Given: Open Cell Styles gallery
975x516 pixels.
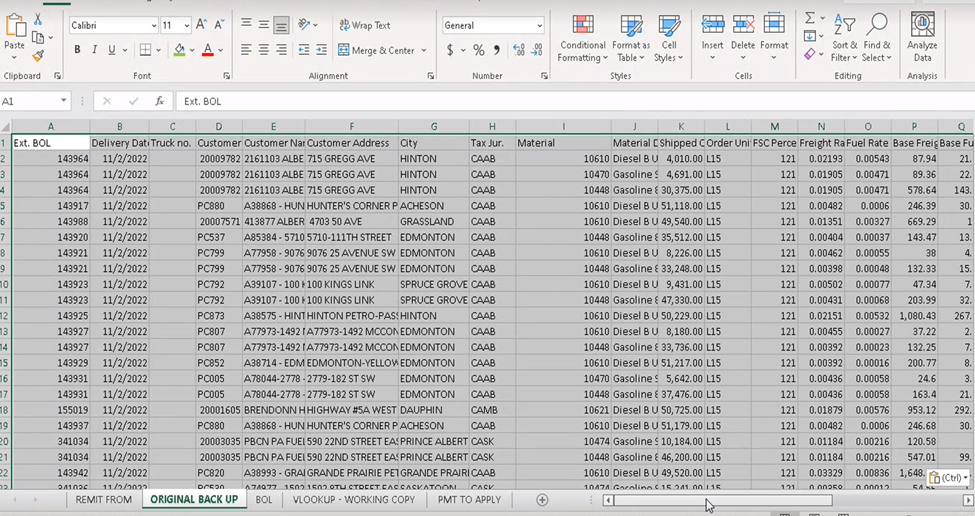Looking at the screenshot, I should [x=668, y=38].
